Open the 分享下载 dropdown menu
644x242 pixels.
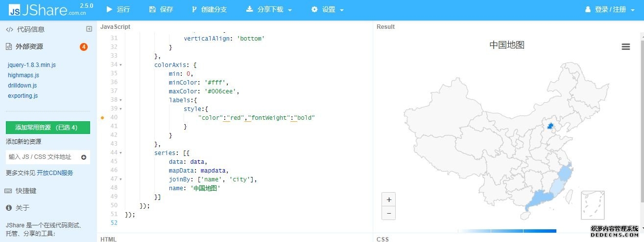(269, 10)
